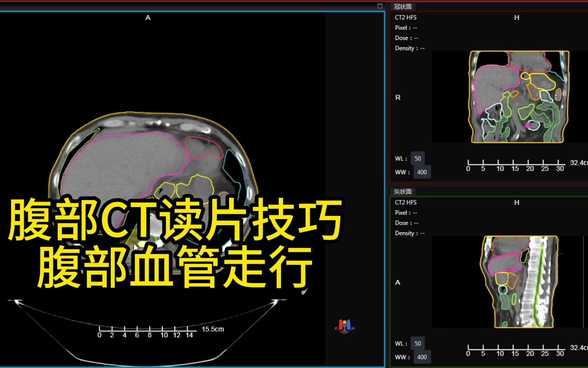The height and width of the screenshot is (368, 588).
Task: Click the maximize icon above axial view
Action: [380, 6]
